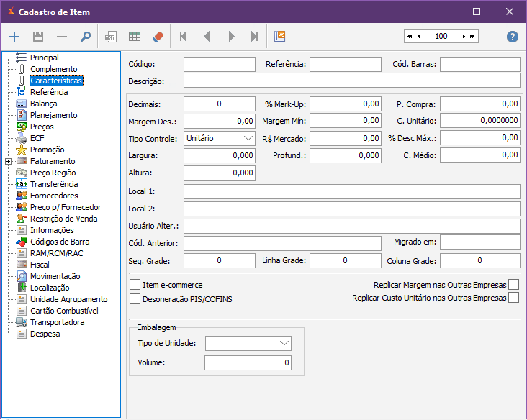Open the Fiscal section in tree

click(40, 265)
